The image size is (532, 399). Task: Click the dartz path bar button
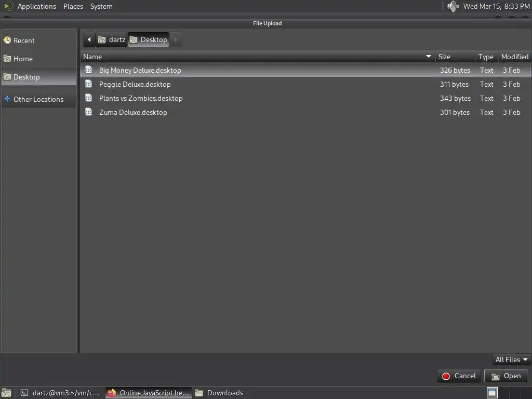pos(112,39)
